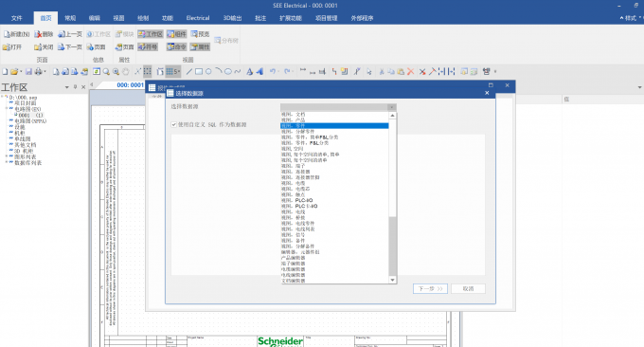Click the undo arrow icon
This screenshot has width=644, height=347.
click(273, 71)
